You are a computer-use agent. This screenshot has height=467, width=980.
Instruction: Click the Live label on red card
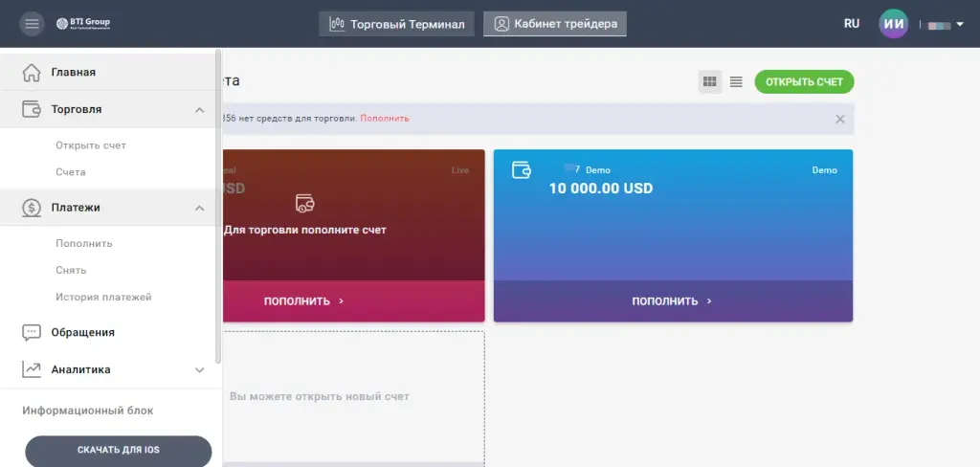460,170
